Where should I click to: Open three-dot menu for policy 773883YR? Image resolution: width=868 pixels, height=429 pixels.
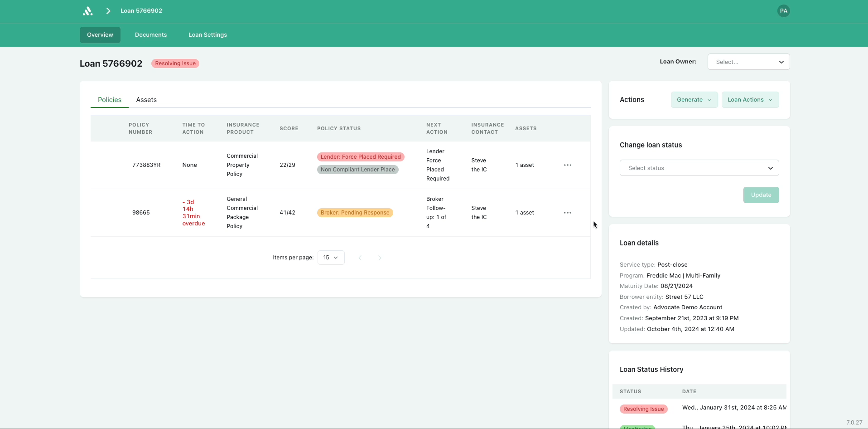(x=567, y=165)
